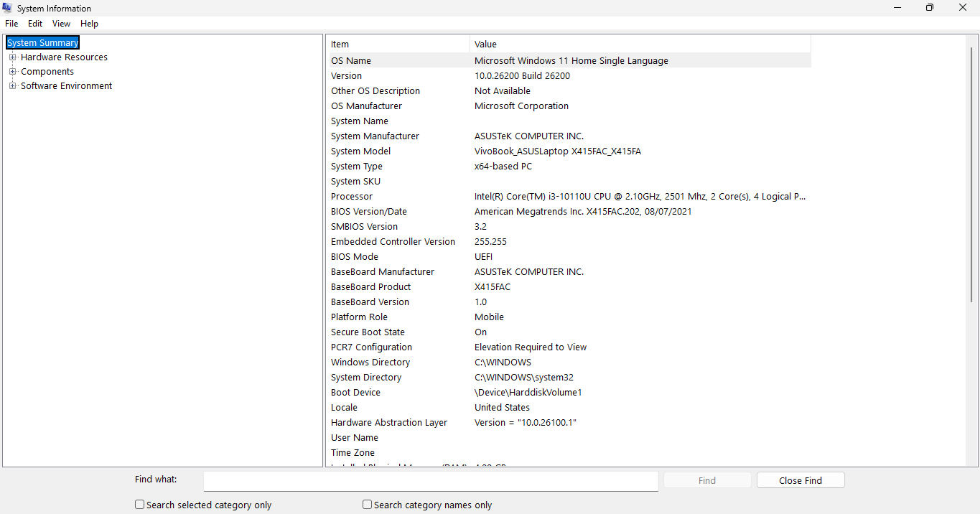Select the User Name row
Viewport: 980px width, 514px height.
coord(570,438)
